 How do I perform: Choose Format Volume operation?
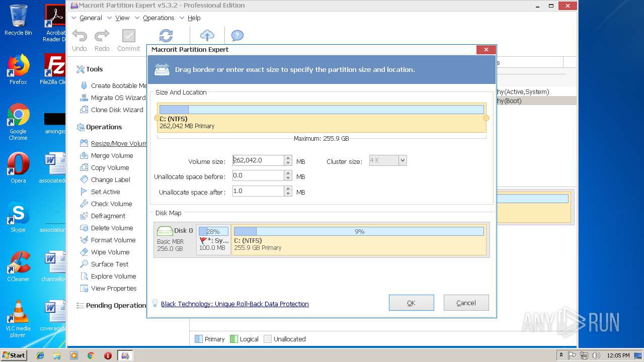pyautogui.click(x=108, y=240)
